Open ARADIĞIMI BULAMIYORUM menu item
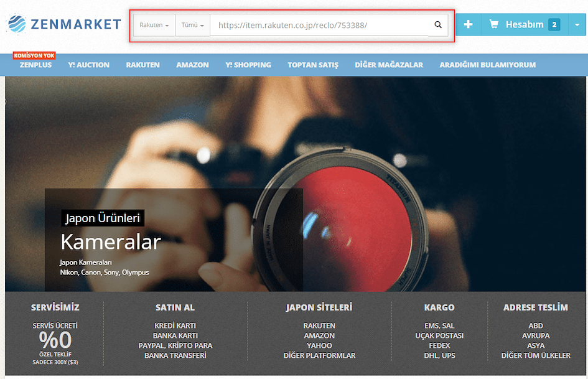Image resolution: width=588 pixels, height=379 pixels. (487, 65)
